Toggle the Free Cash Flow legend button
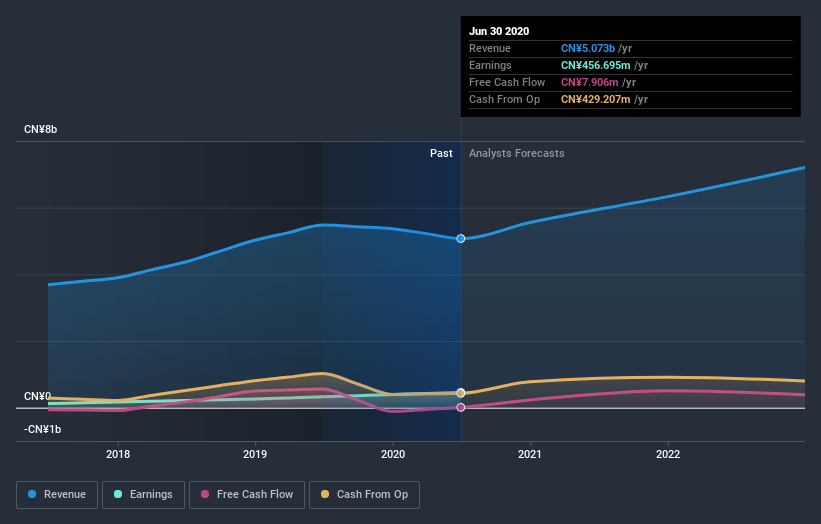Viewport: 821px width, 524px height. pyautogui.click(x=247, y=495)
